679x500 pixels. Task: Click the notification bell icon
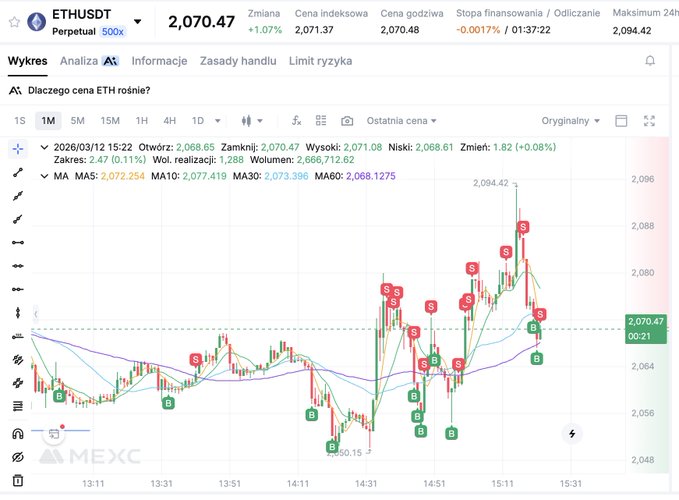click(651, 61)
